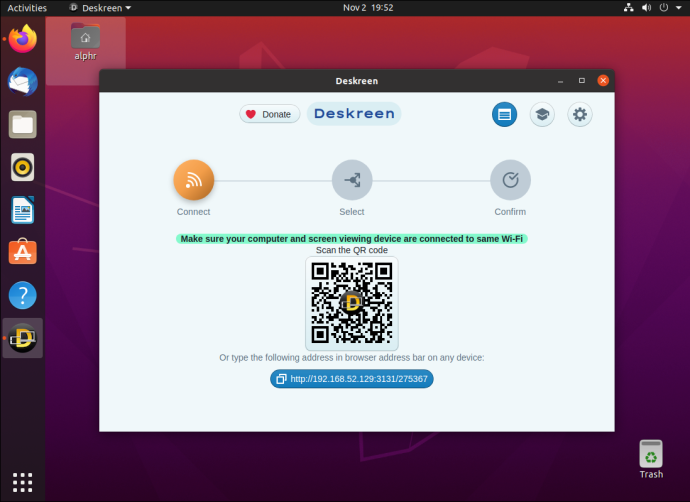Expand the system status menu arrow
Screen dimensions: 690x502
point(679,7)
